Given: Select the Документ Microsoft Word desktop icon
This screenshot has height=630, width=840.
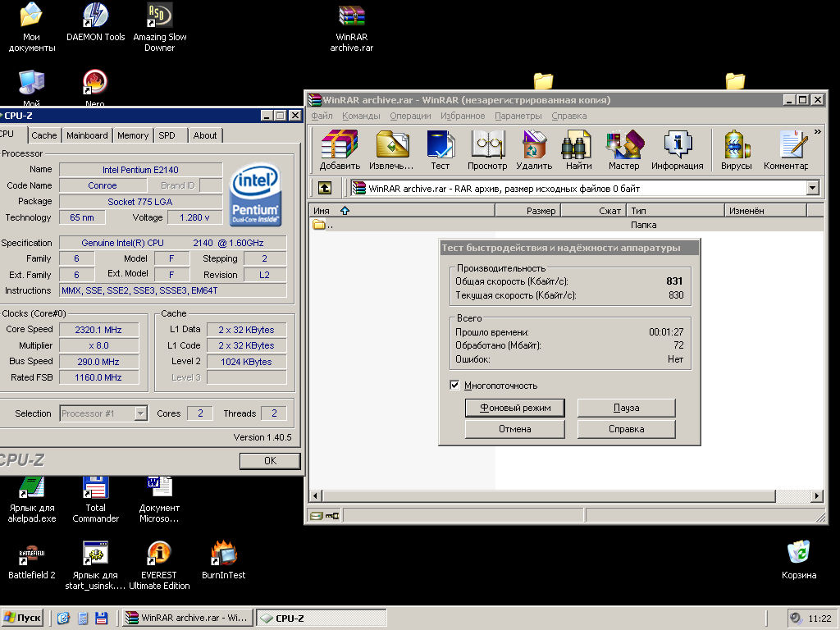Looking at the screenshot, I should 159,500.
